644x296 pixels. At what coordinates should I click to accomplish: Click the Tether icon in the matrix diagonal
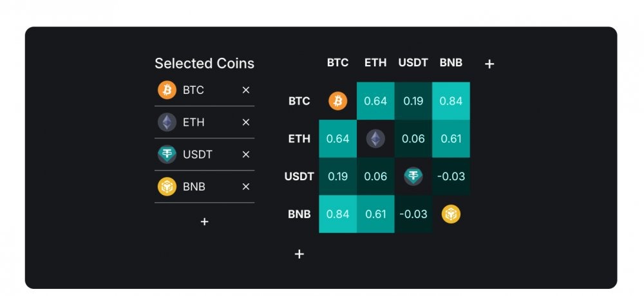[413, 176]
